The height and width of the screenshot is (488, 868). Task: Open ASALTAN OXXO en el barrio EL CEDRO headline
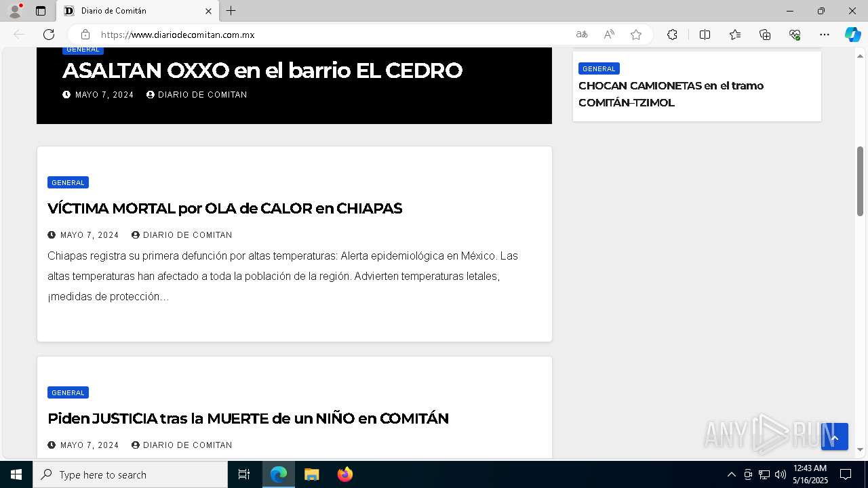pos(262,70)
